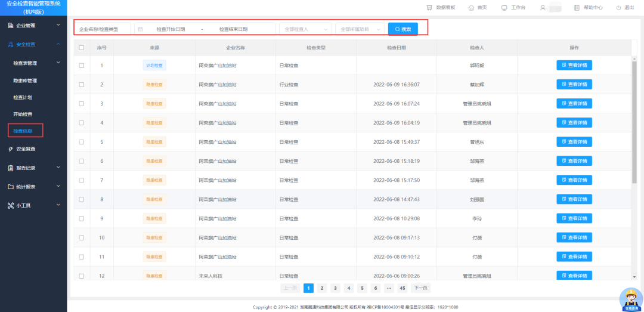Select all rows with header checkbox
The image size is (644, 312).
[x=82, y=48]
